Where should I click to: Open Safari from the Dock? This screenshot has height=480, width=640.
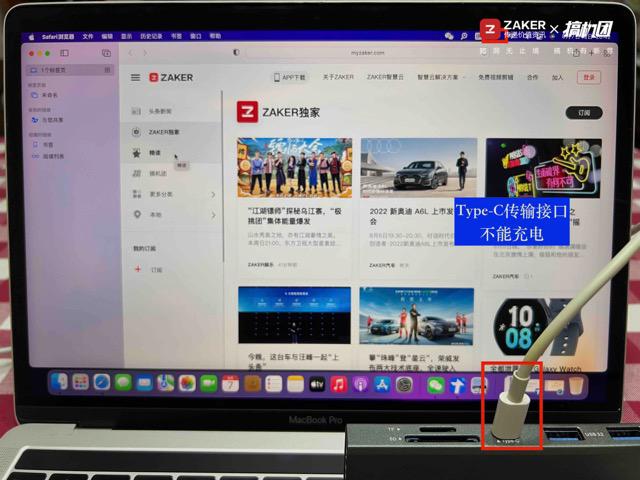pos(102,382)
